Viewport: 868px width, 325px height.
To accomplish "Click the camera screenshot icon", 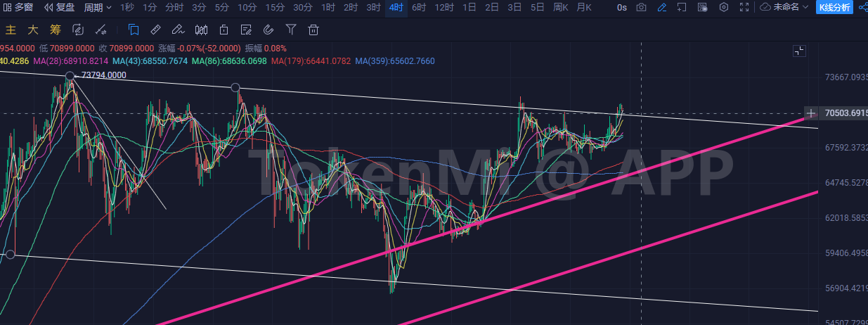I will 641,8.
